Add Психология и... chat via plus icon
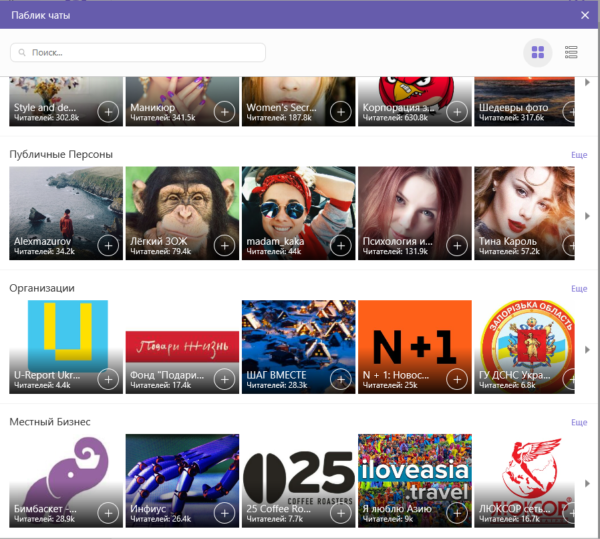 (457, 246)
